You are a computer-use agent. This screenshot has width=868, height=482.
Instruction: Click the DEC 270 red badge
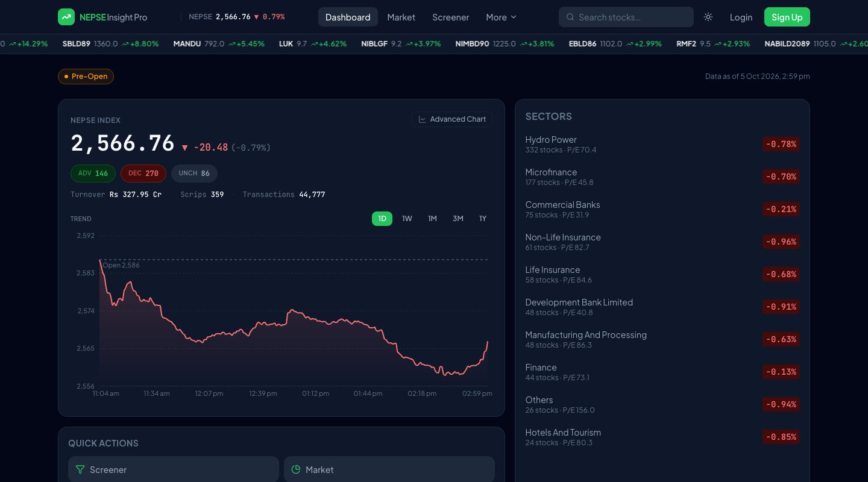pos(143,174)
